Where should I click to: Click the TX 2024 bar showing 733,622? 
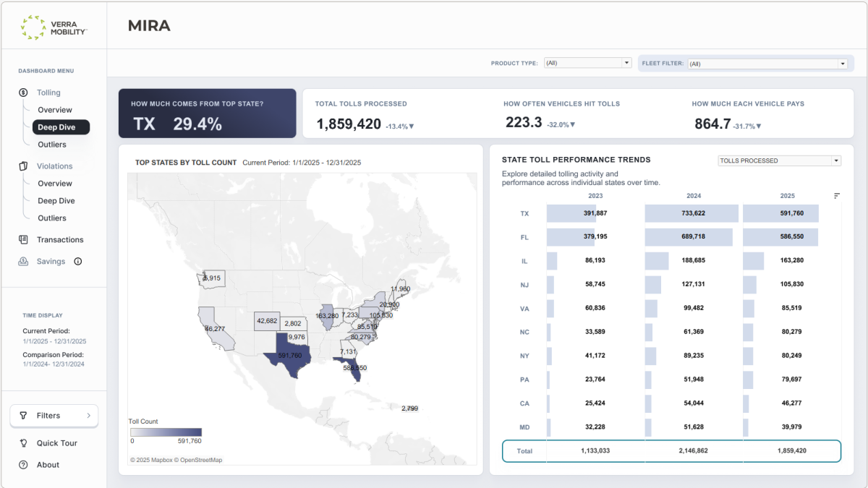(692, 213)
